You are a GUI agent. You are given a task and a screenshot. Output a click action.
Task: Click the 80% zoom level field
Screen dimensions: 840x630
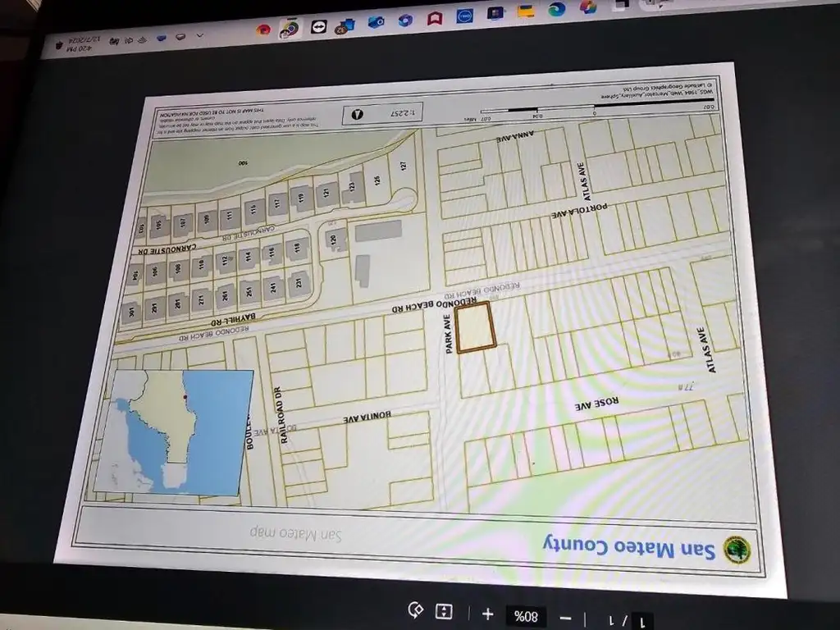click(x=526, y=617)
